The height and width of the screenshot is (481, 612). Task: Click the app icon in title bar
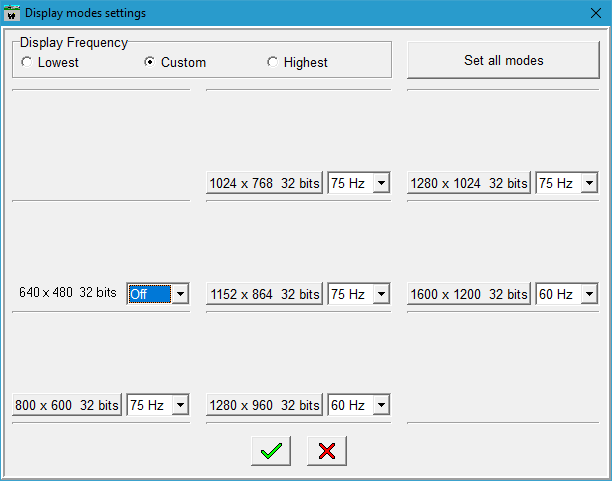click(12, 13)
